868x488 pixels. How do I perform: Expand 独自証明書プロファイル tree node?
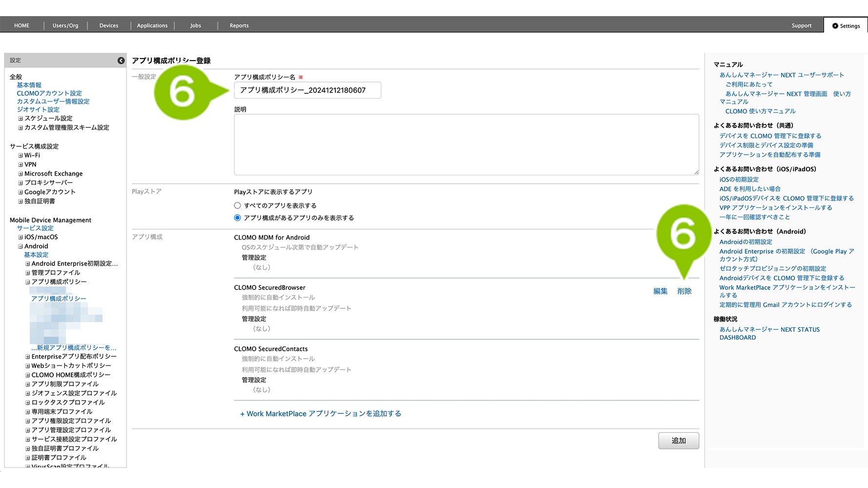pyautogui.click(x=28, y=448)
